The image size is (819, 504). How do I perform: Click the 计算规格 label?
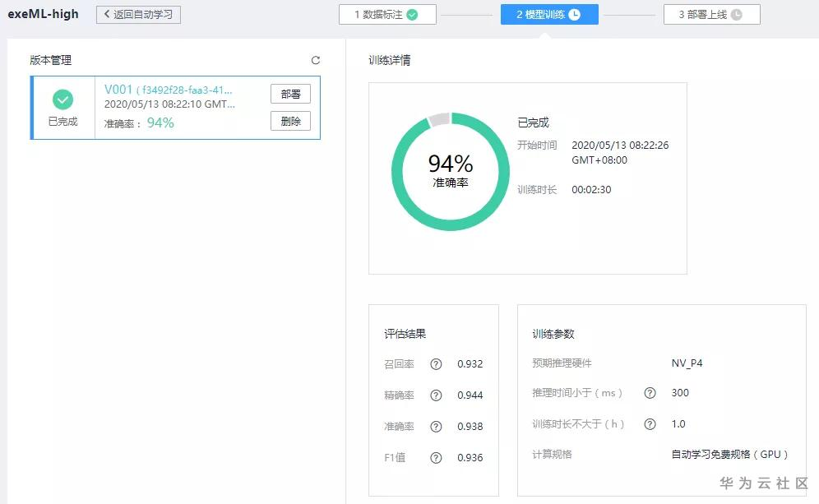[x=552, y=455]
